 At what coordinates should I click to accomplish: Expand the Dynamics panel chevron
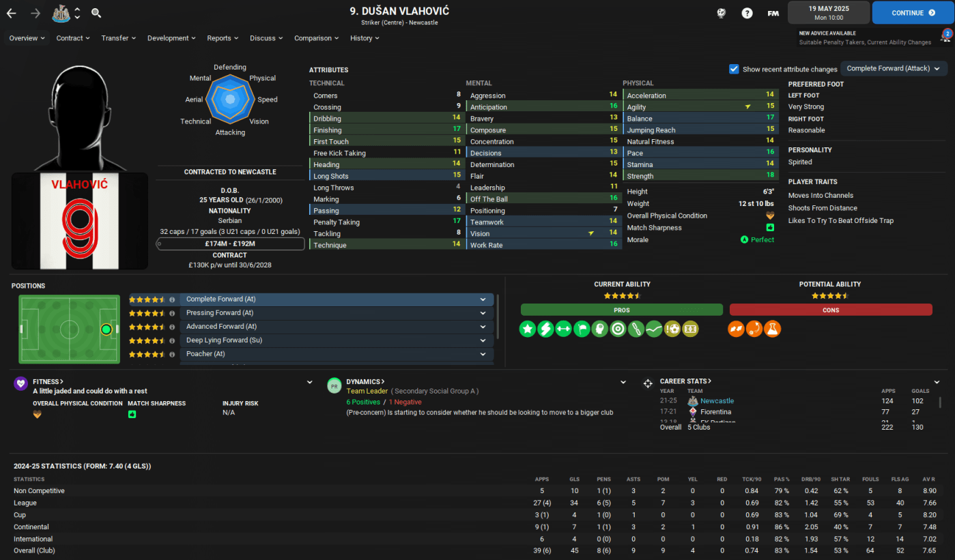click(x=623, y=382)
